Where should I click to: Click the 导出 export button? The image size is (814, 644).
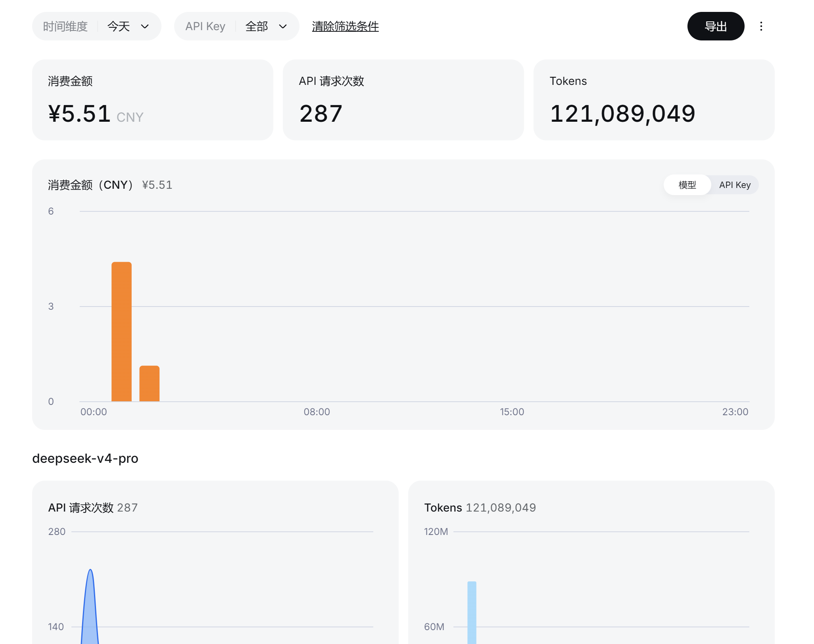tap(716, 26)
